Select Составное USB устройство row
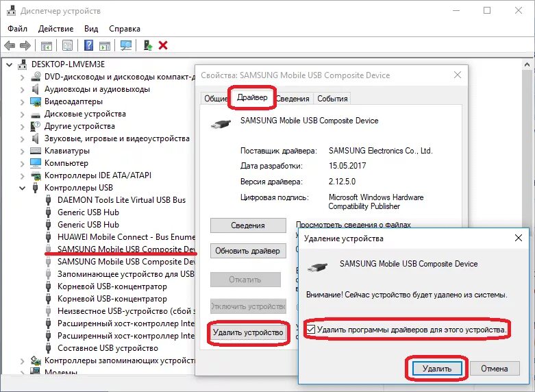This screenshot has height=392, width=535. [108, 348]
